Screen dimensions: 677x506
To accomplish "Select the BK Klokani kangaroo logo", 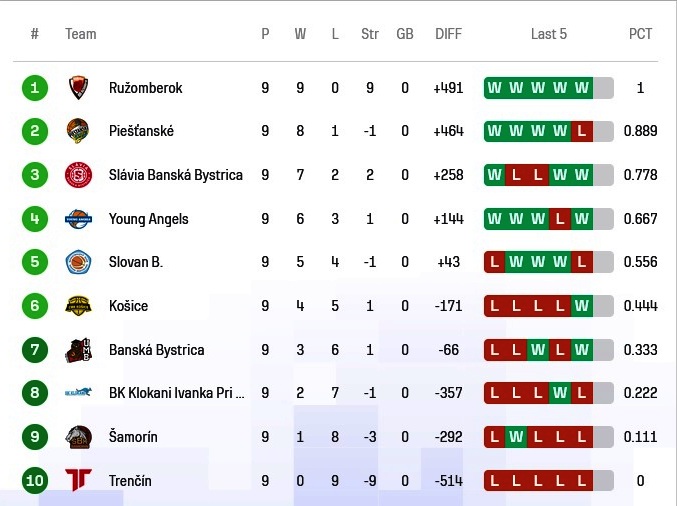I will (78, 392).
